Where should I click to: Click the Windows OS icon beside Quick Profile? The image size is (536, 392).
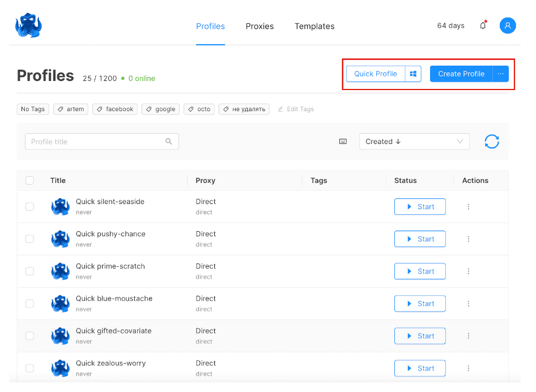click(413, 74)
